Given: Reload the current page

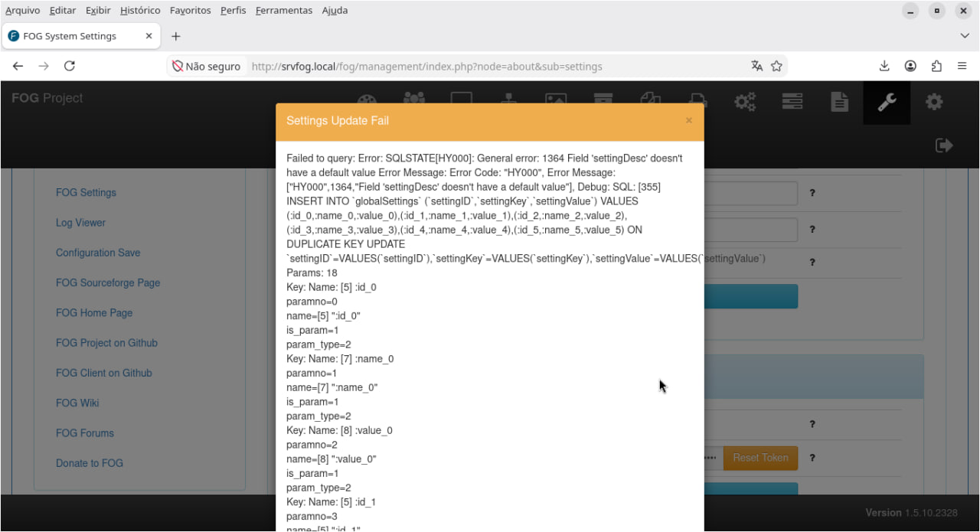Looking at the screenshot, I should [69, 67].
